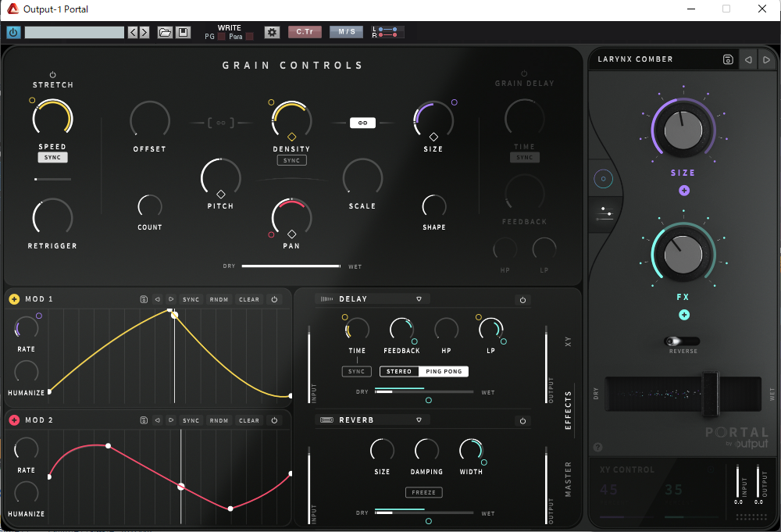
Task: Open the load preset folder icon
Action: [x=165, y=32]
